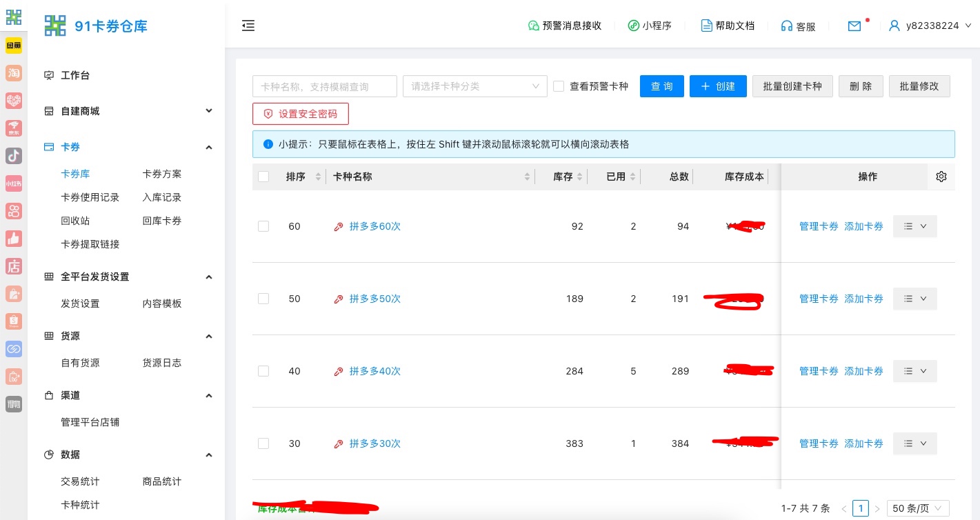Click the blue chain-link platform icon
Viewport: 980px width, 520px height.
tap(14, 349)
